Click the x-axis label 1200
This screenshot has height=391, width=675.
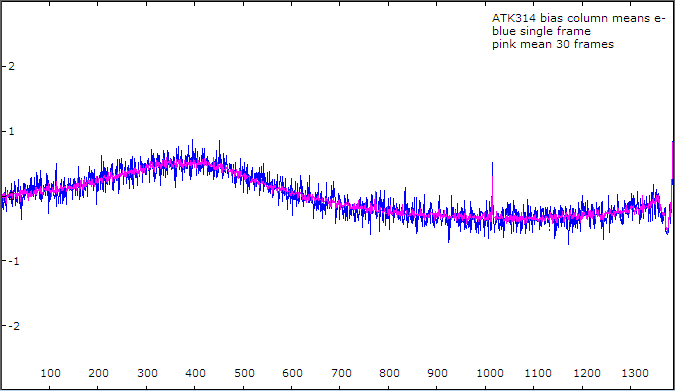587,373
